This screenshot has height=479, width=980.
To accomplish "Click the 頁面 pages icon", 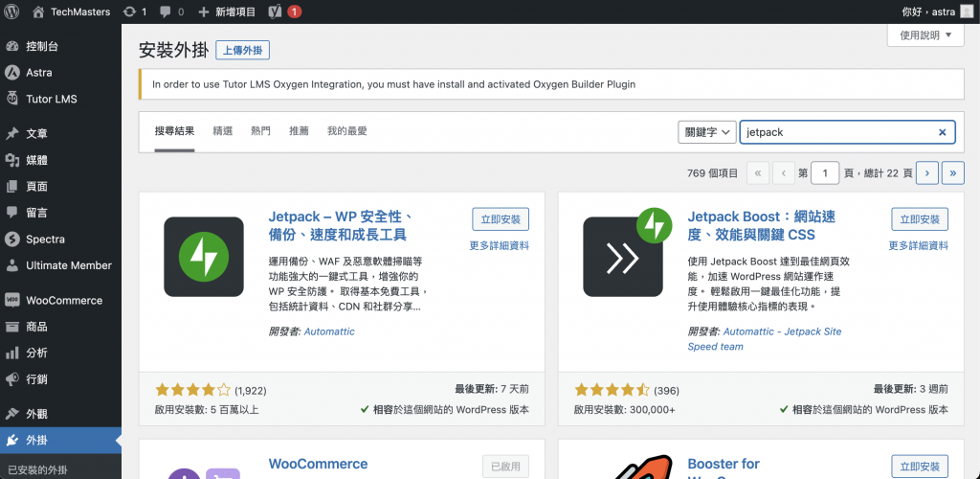I will 11,187.
